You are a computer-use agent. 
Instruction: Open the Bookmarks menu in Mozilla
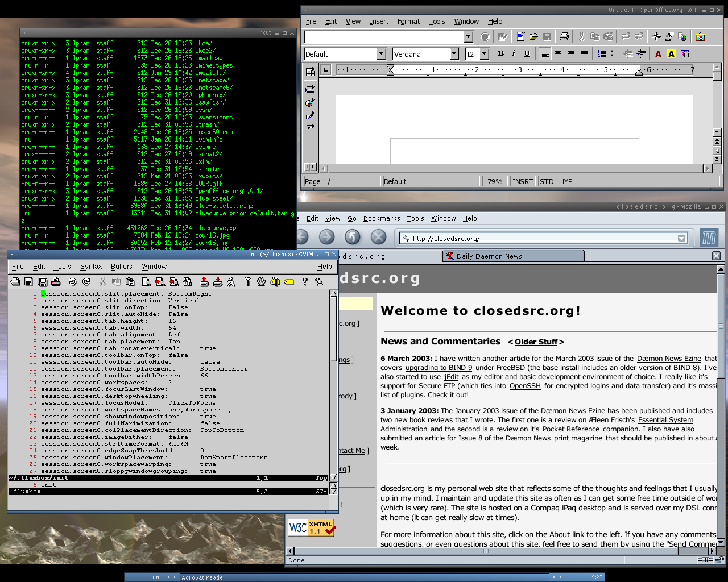point(382,218)
